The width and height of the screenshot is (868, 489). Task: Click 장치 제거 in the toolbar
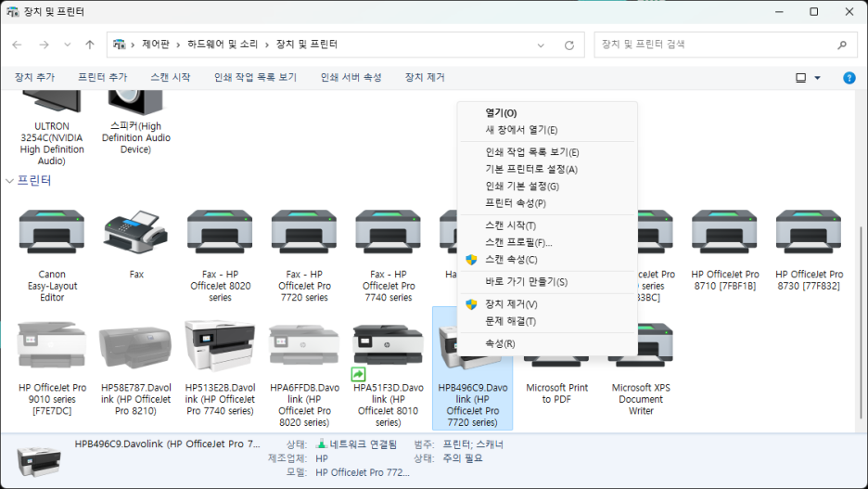[x=425, y=78]
